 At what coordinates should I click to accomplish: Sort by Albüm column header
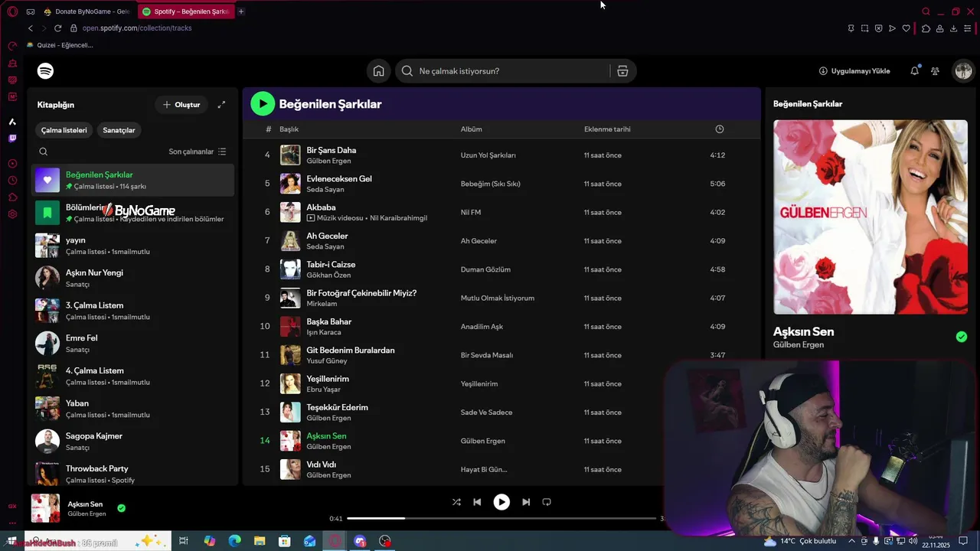click(x=471, y=129)
